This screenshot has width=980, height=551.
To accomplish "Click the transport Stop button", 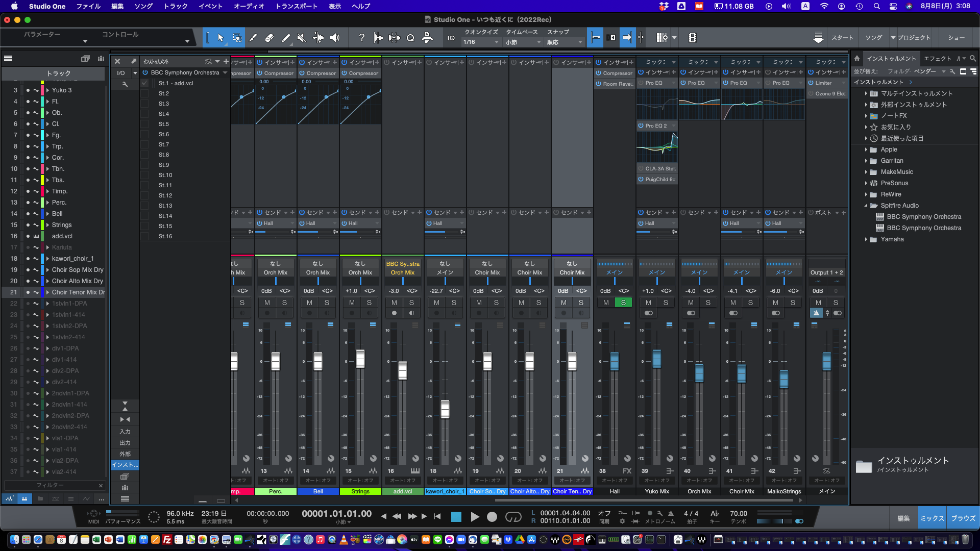I will 456,517.
